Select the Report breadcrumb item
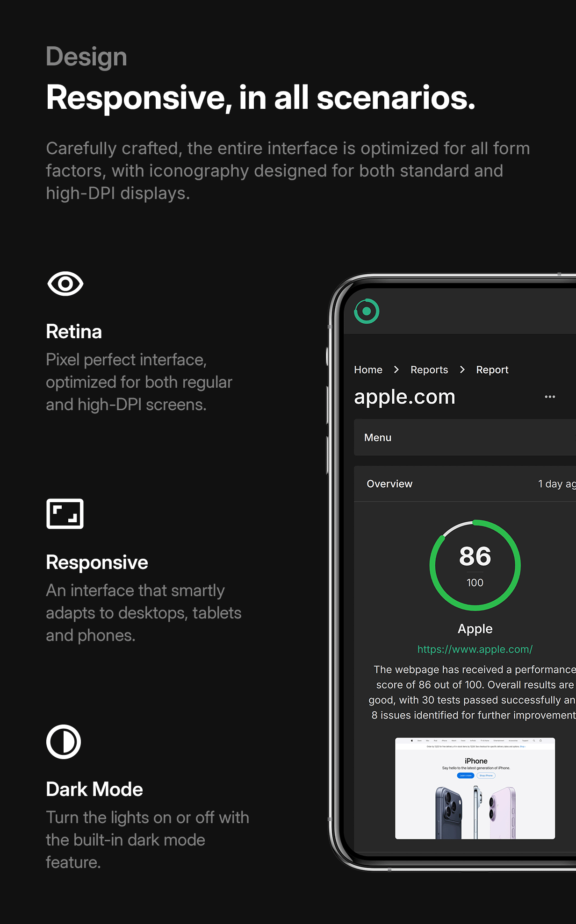This screenshot has height=924, width=576. [x=492, y=370]
